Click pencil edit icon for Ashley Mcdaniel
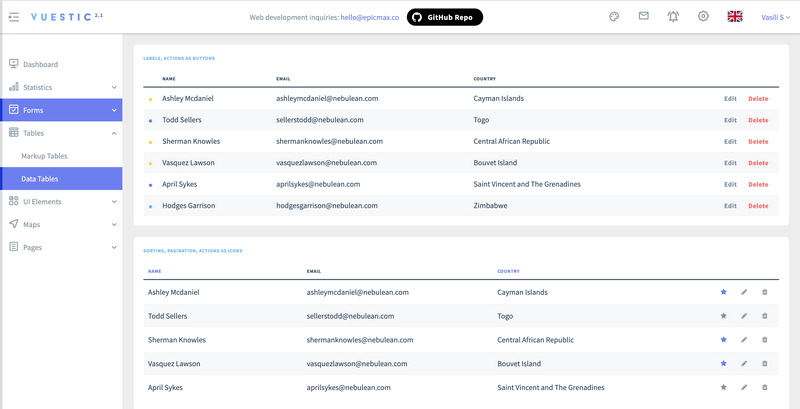This screenshot has width=800, height=409. [x=744, y=292]
